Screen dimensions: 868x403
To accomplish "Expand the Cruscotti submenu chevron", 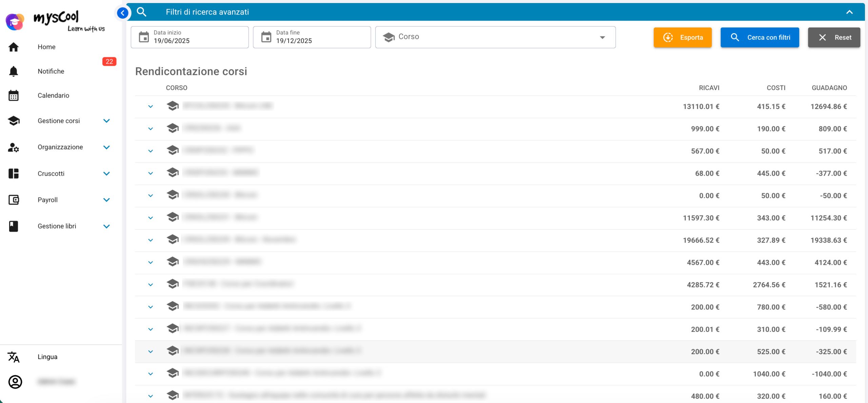I will 106,174.
